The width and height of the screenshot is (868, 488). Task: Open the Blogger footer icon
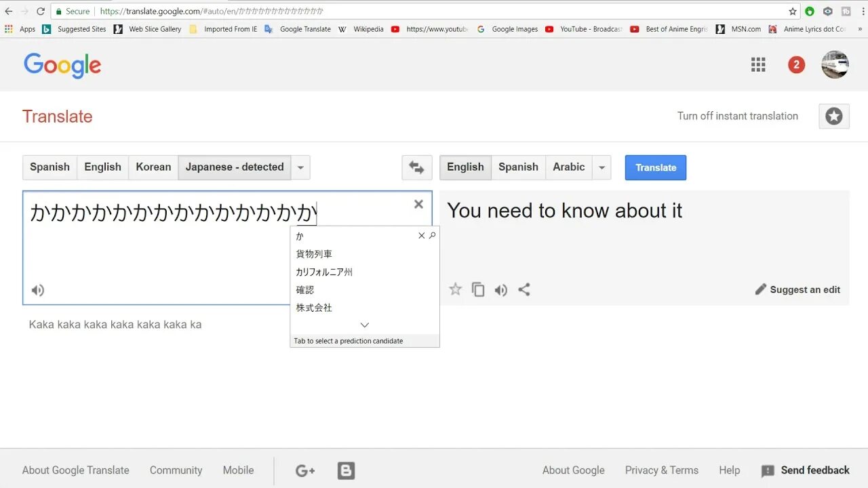point(346,470)
